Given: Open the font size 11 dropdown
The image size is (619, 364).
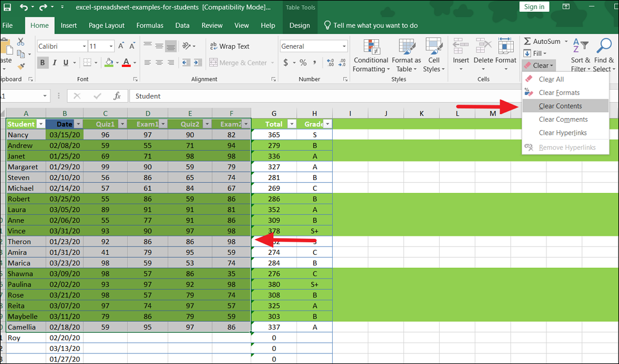Looking at the screenshot, I should (111, 46).
